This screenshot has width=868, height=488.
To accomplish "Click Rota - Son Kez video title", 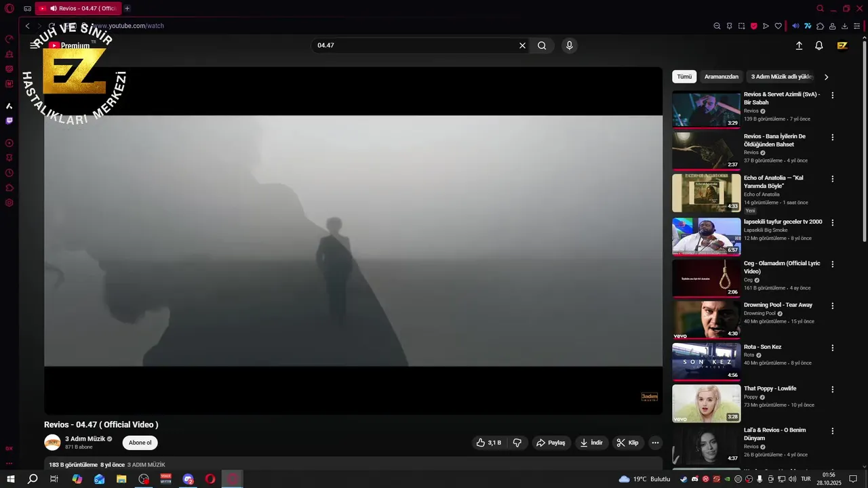I will pyautogui.click(x=762, y=347).
